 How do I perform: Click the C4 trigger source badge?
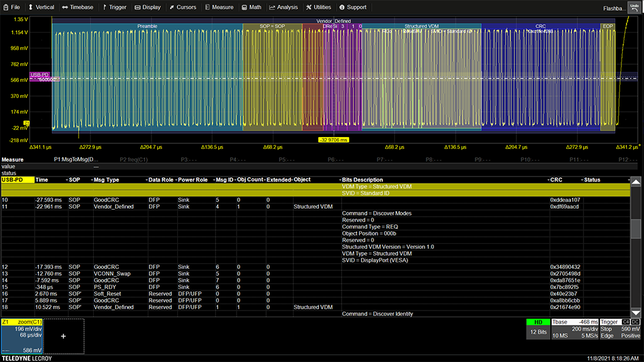(626, 322)
